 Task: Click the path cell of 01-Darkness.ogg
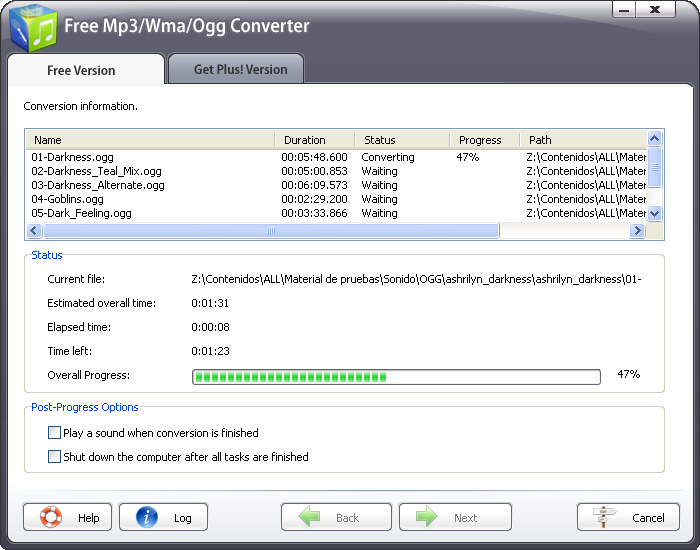pos(586,157)
